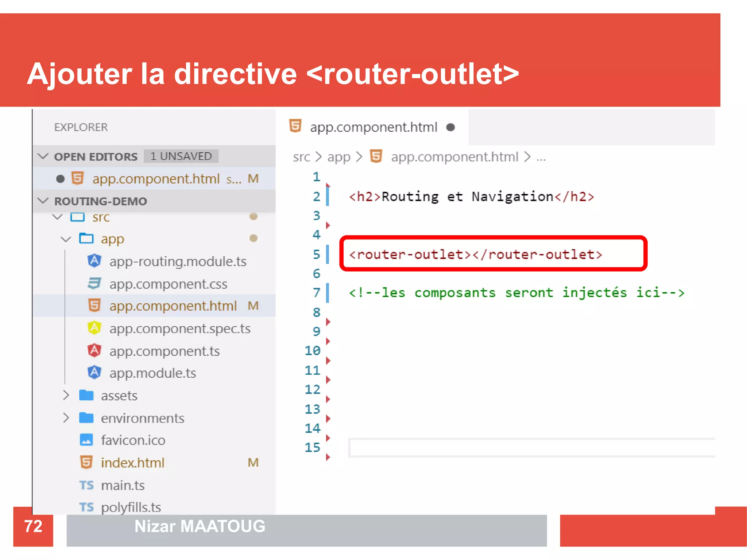
Task: Click the HTML icon beside app.component.html in the tree
Action: (94, 306)
